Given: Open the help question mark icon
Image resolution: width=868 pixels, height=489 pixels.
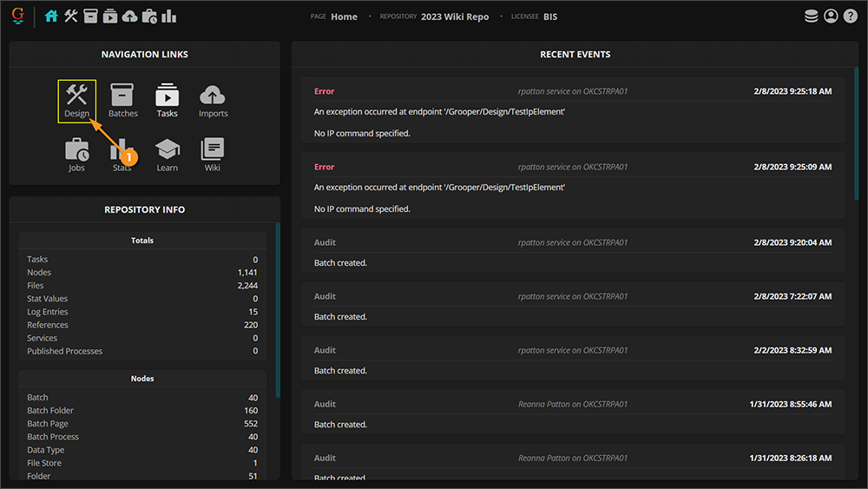Looking at the screenshot, I should [x=851, y=16].
